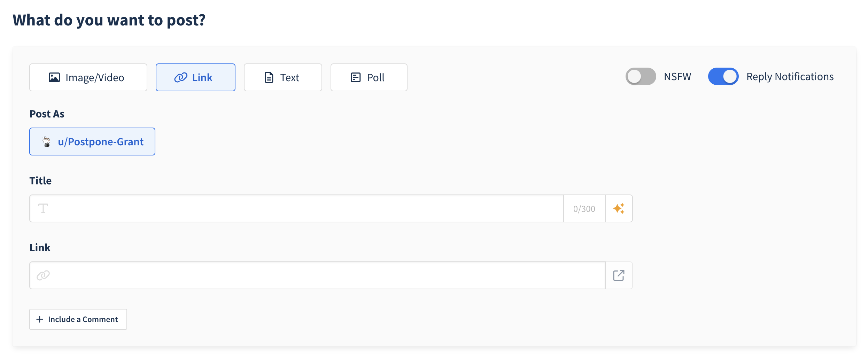Select the Link post type

point(195,77)
